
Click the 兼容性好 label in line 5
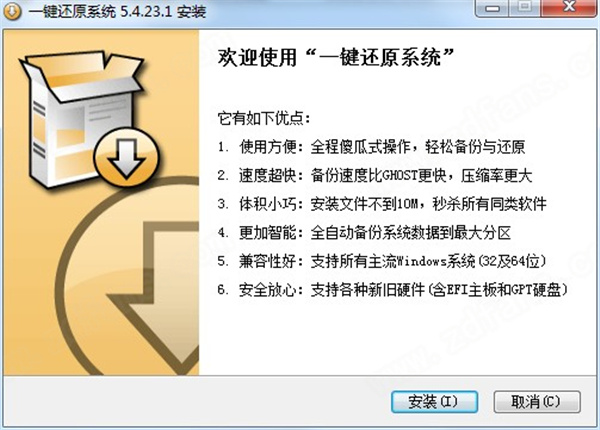(267, 261)
